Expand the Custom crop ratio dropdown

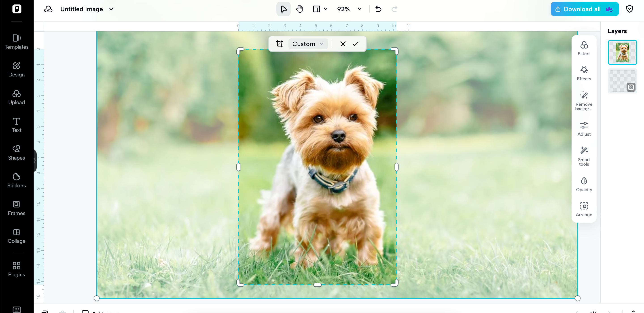308,44
